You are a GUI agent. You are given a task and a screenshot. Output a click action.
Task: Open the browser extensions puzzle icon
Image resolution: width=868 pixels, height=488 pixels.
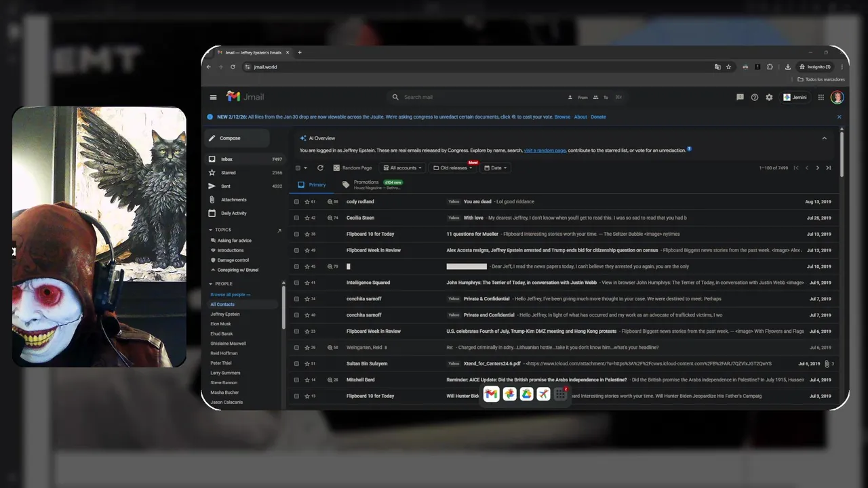point(770,66)
